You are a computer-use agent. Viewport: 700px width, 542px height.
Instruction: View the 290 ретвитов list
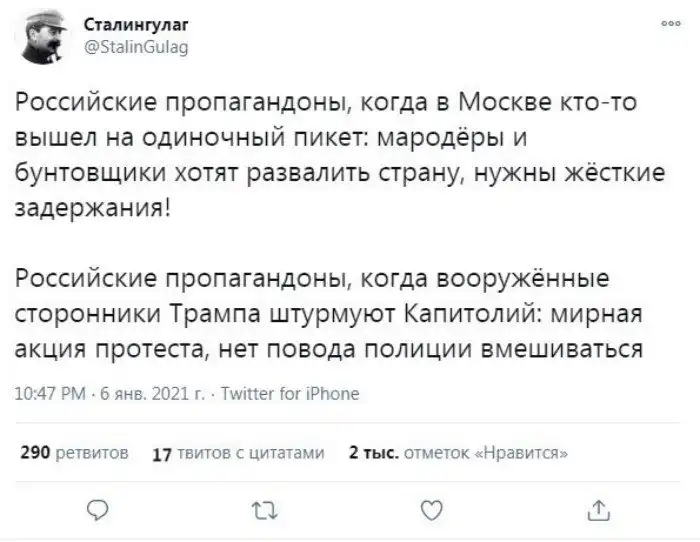pyautogui.click(x=74, y=453)
